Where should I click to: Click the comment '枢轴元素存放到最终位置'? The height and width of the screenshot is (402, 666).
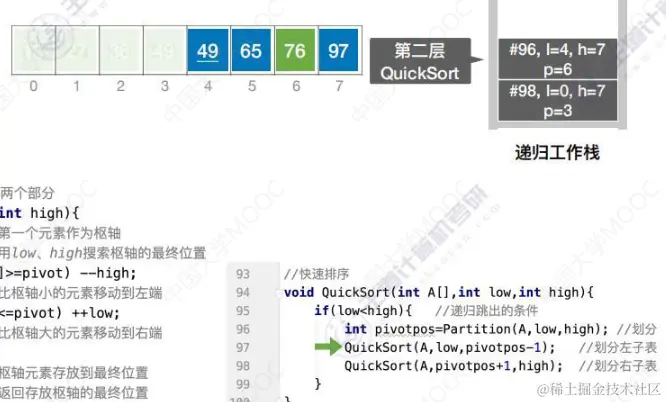(x=74, y=373)
